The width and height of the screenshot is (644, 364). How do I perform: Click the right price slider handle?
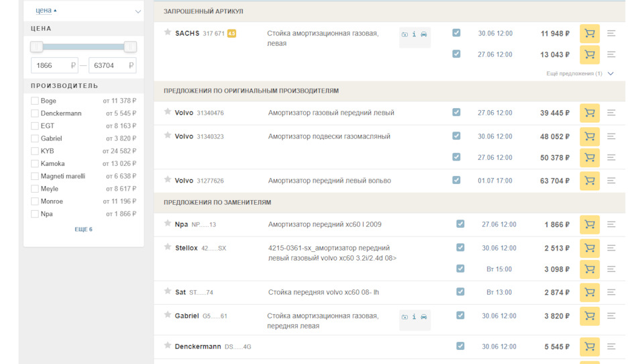130,46
